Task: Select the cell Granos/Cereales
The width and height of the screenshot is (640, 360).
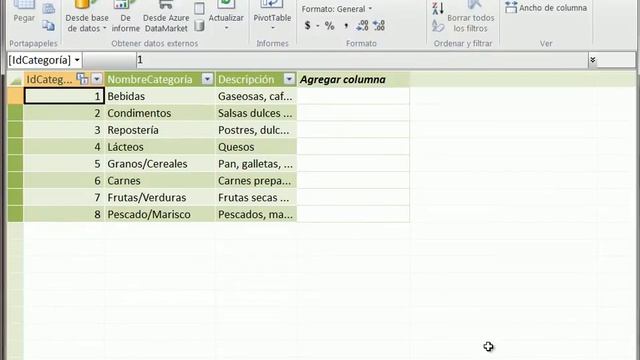Action: [x=160, y=164]
